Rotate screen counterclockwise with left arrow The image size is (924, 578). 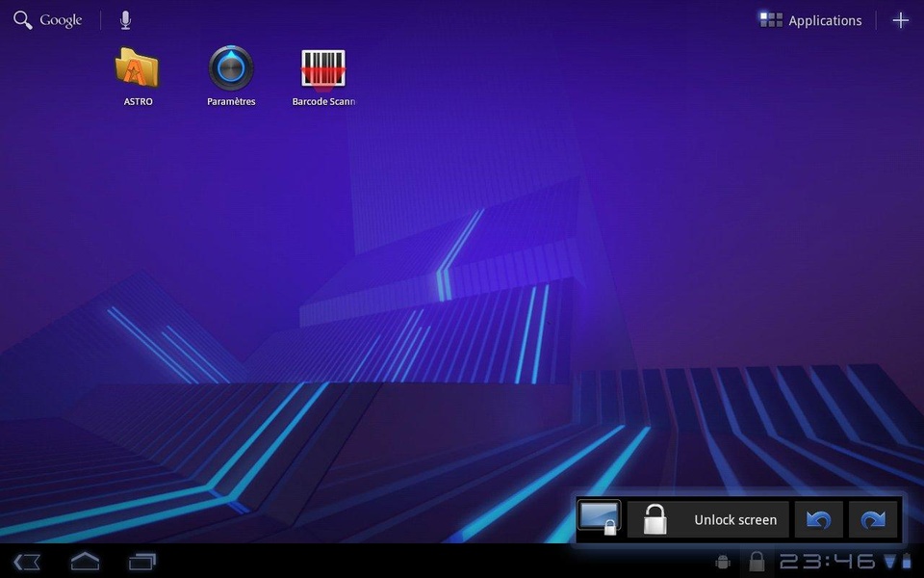(818, 519)
